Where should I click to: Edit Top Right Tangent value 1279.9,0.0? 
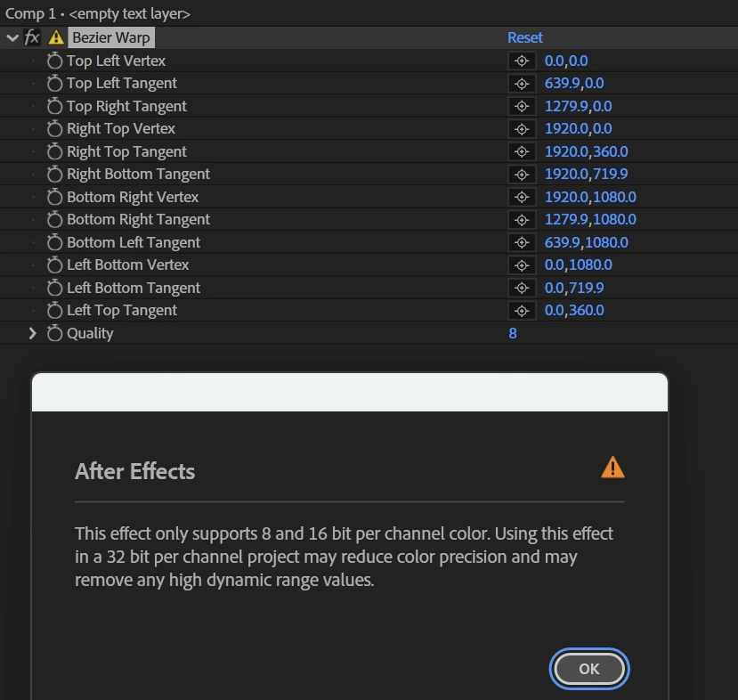[578, 106]
